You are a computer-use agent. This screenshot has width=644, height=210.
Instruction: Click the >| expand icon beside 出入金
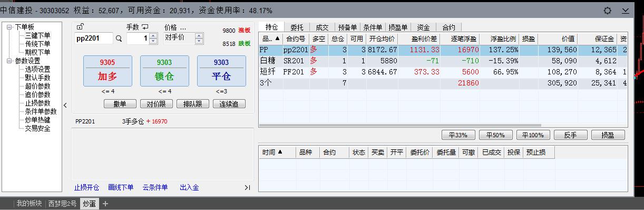pyautogui.click(x=248, y=187)
